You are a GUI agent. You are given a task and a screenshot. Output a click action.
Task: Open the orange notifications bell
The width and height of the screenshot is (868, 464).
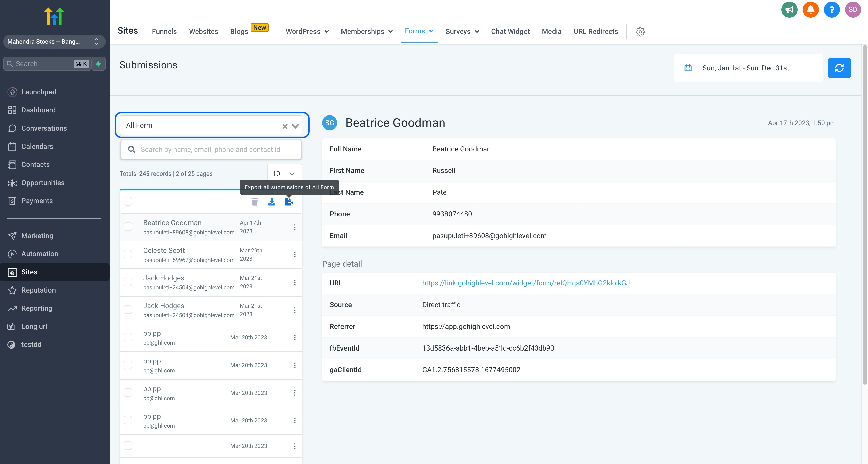click(x=810, y=9)
